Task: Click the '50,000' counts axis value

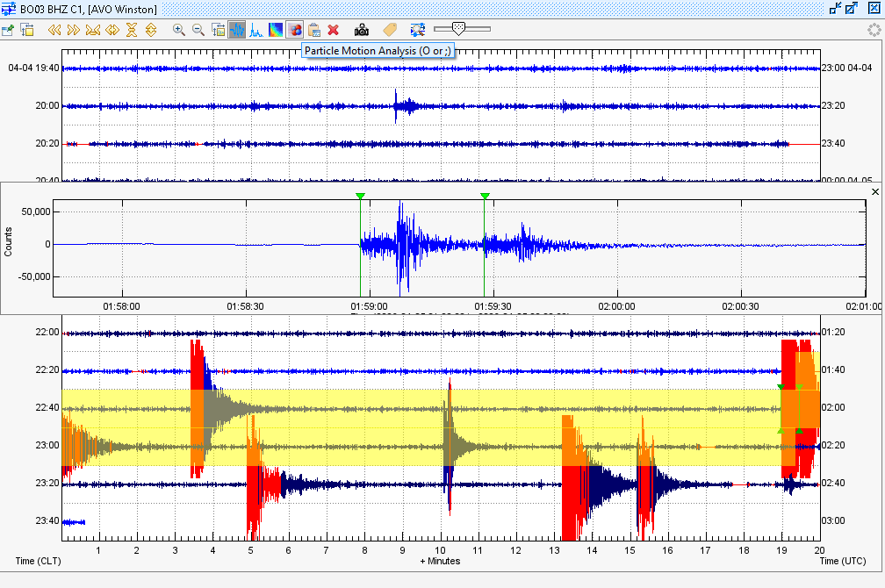Action: [36, 212]
